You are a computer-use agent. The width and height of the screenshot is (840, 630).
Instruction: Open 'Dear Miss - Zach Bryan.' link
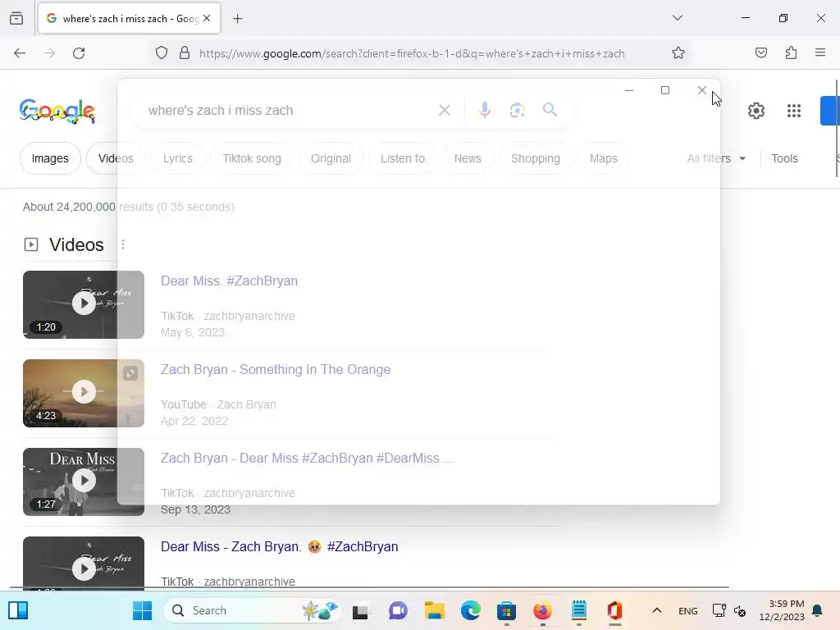[279, 546]
